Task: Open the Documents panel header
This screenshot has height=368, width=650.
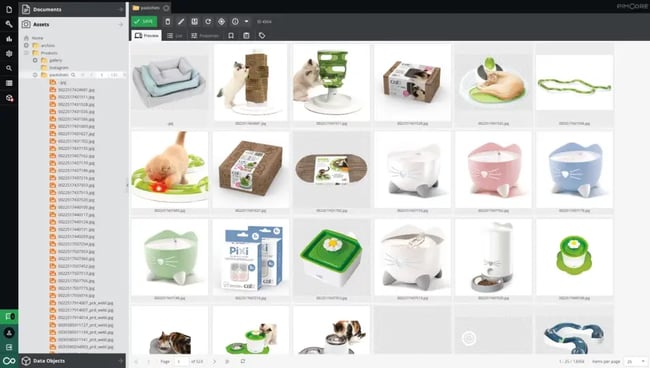Action: (72, 9)
